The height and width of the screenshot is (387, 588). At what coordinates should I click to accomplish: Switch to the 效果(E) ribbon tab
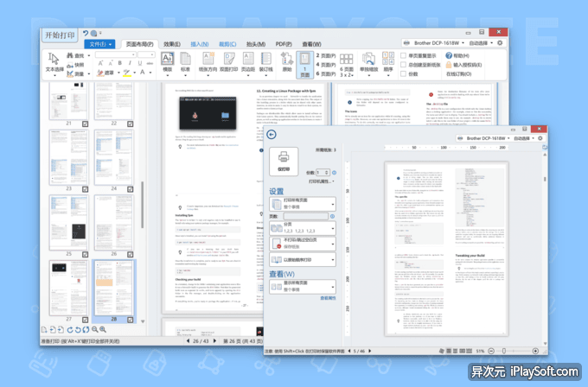pos(172,44)
